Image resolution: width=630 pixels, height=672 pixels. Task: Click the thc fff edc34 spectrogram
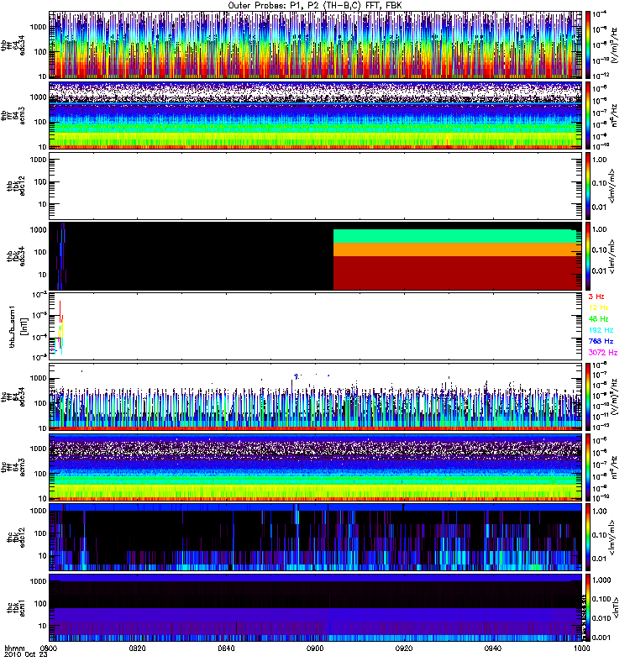(315, 396)
